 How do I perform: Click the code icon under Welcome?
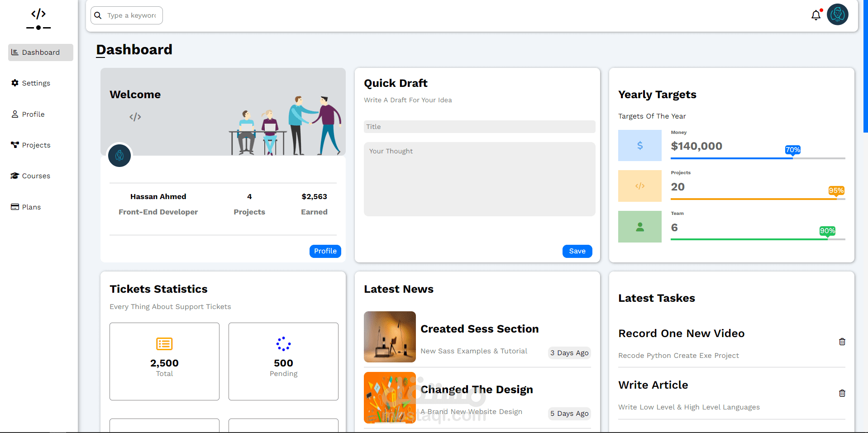coord(135,117)
